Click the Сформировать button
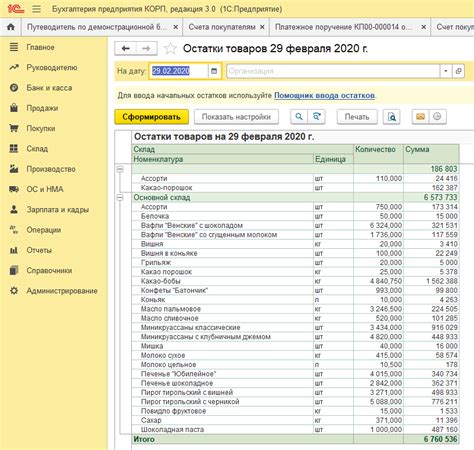This screenshot has height=450, width=474. [152, 117]
